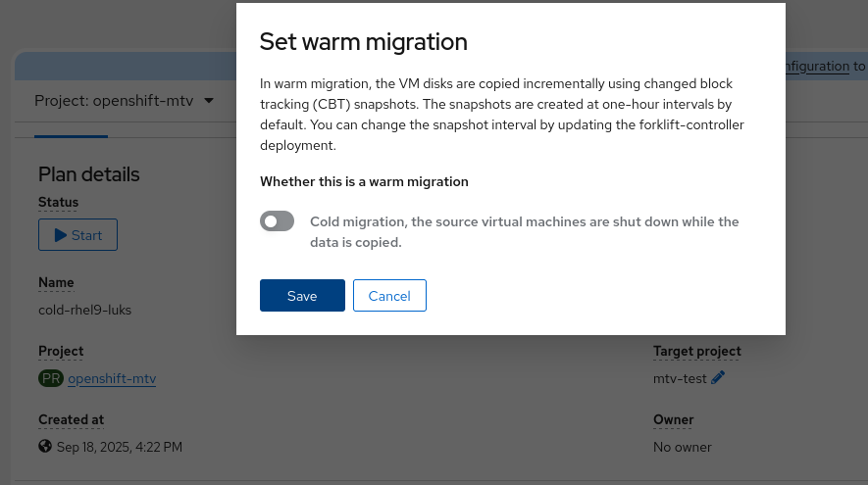Click the Name field label

tap(56, 282)
